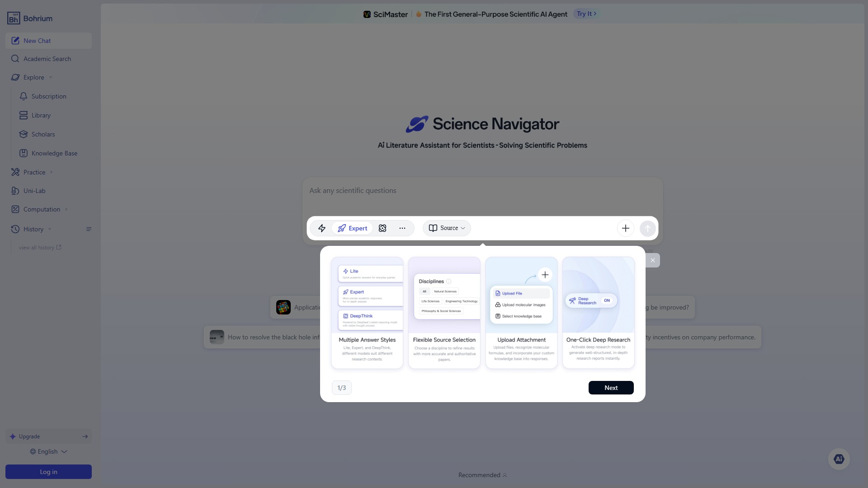Click Try It link in SciMaster banner
This screenshot has height=488, width=868.
[x=586, y=14]
